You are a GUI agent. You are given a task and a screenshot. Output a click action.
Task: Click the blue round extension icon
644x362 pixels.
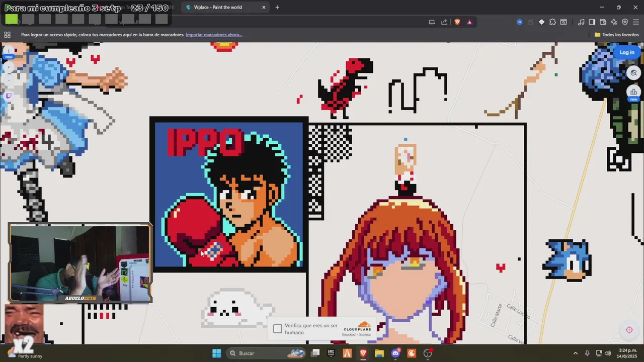click(x=520, y=22)
